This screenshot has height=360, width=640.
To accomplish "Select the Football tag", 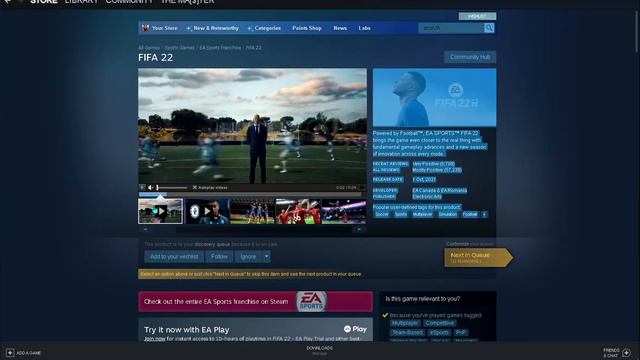I will pos(470,214).
